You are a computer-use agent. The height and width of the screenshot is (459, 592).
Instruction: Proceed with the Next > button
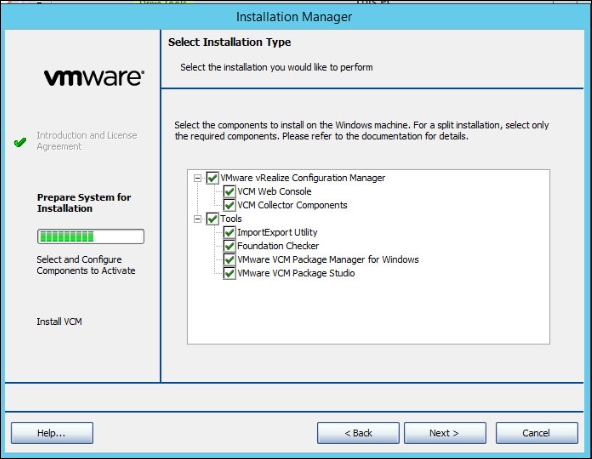pyautogui.click(x=445, y=433)
